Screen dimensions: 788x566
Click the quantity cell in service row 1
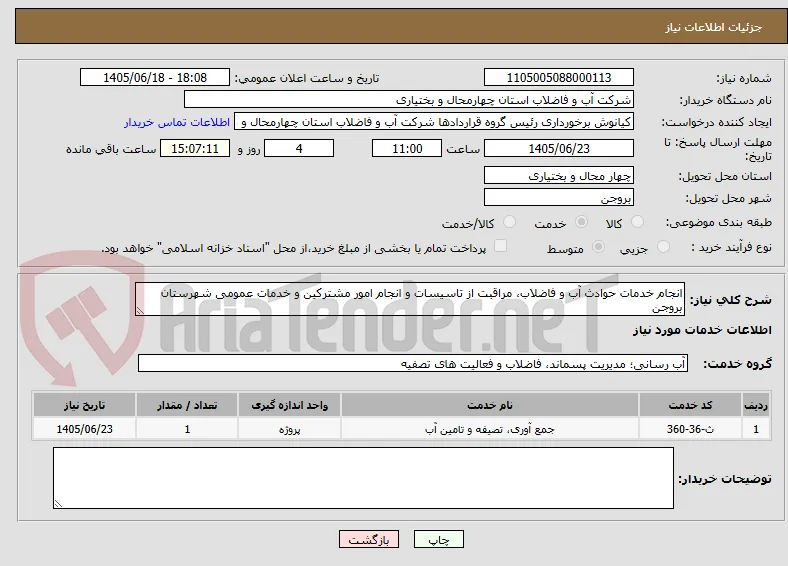(186, 429)
